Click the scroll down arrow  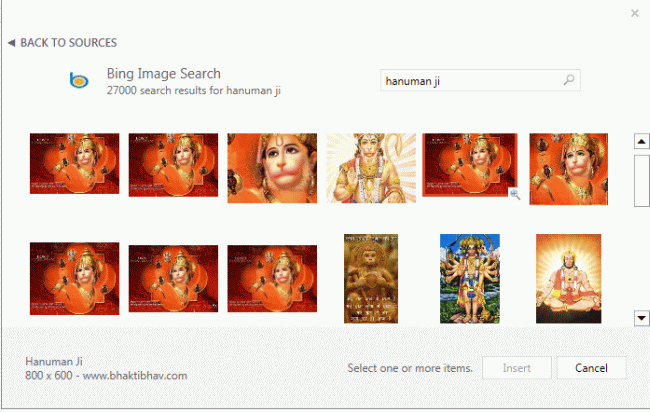[641, 318]
